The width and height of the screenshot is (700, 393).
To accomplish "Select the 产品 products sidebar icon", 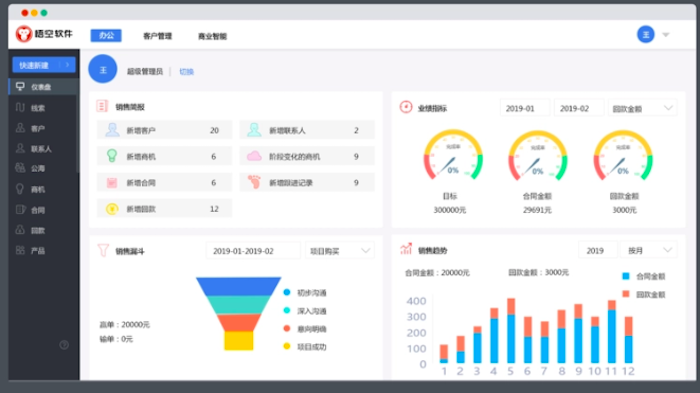I will pos(20,250).
